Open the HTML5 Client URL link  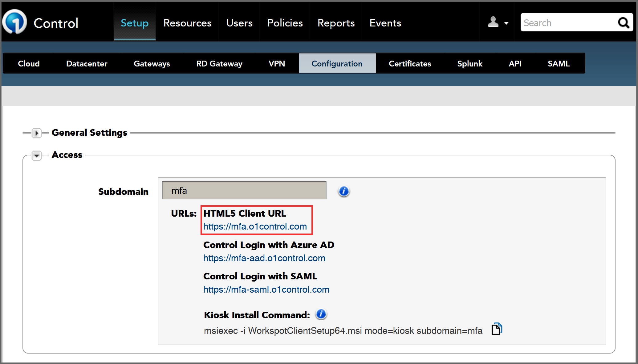255,227
